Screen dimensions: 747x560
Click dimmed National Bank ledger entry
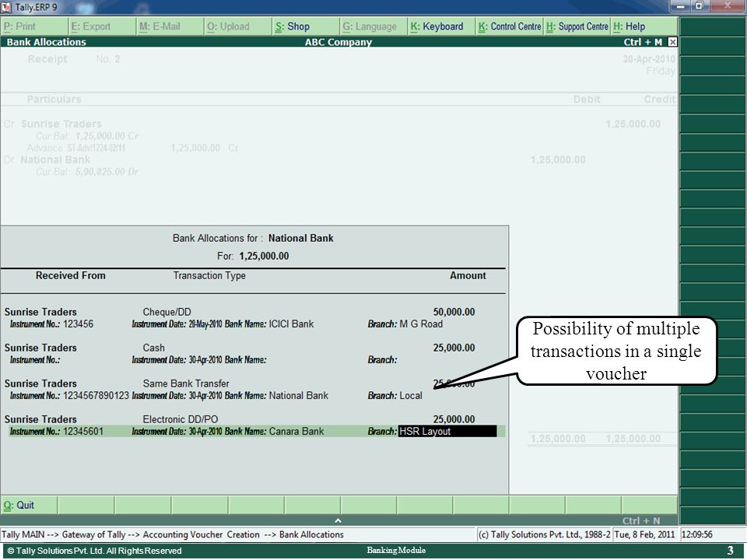click(55, 160)
